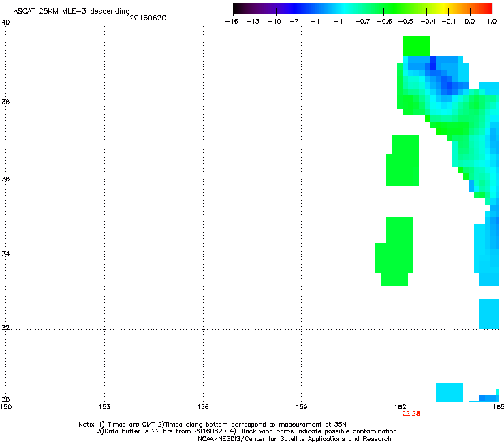Click the "Times are GMT" note line
Viewport: 504px width, 443px height.
click(212, 425)
